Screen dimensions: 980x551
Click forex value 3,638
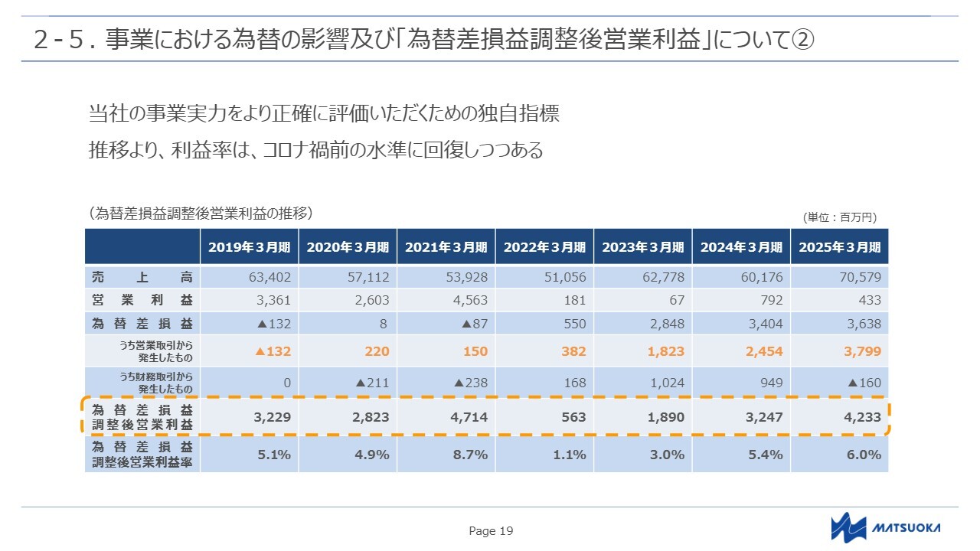[x=864, y=324]
